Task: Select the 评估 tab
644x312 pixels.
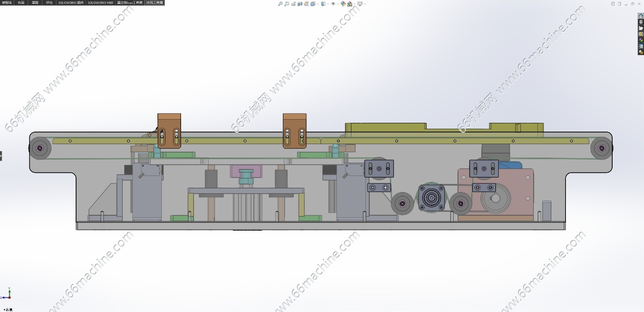Action: point(49,2)
